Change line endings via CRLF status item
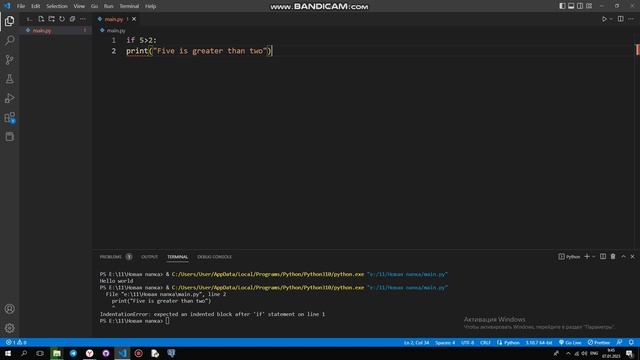 [x=485, y=342]
